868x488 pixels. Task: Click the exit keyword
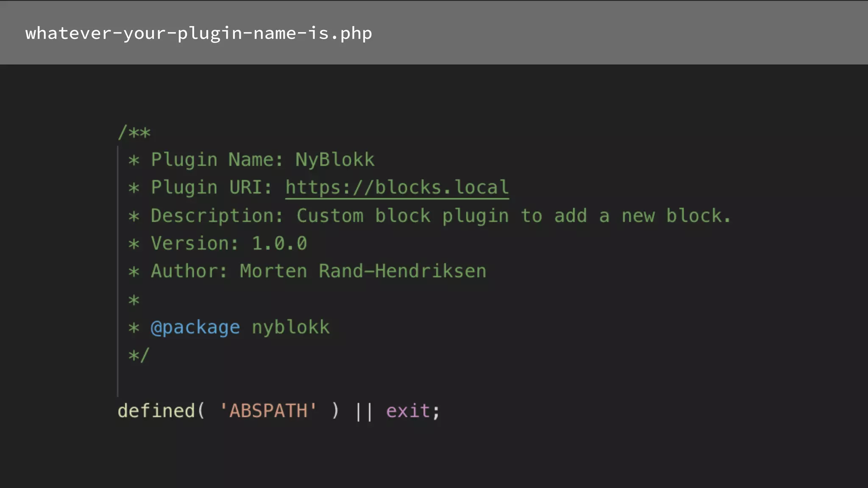pyautogui.click(x=408, y=411)
